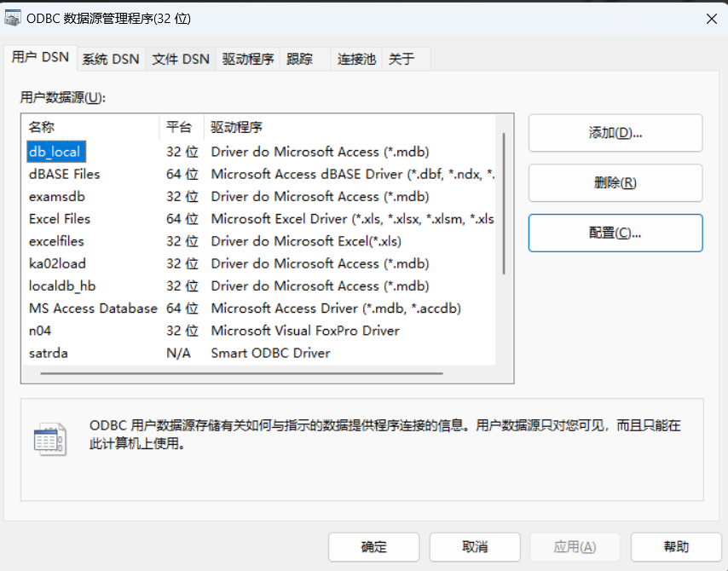Confirm with the 确定 button

[x=373, y=547]
